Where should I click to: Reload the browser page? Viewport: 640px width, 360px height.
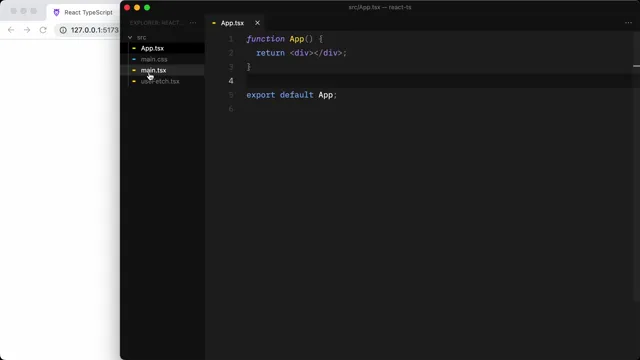(43, 30)
